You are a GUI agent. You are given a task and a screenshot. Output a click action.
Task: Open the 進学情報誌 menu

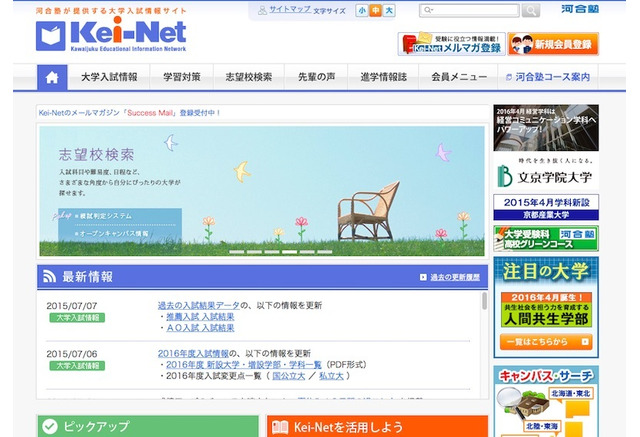pyautogui.click(x=383, y=77)
